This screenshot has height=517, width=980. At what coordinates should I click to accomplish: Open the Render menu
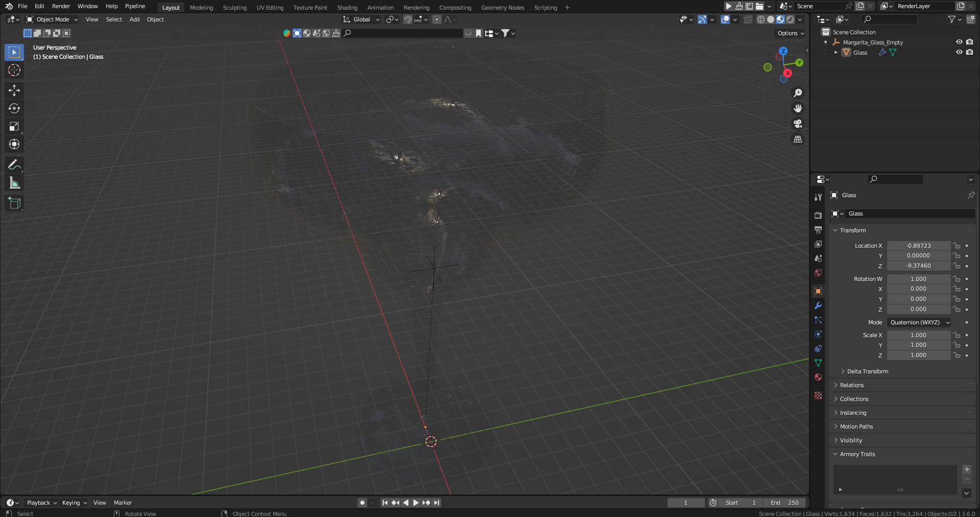pos(61,6)
